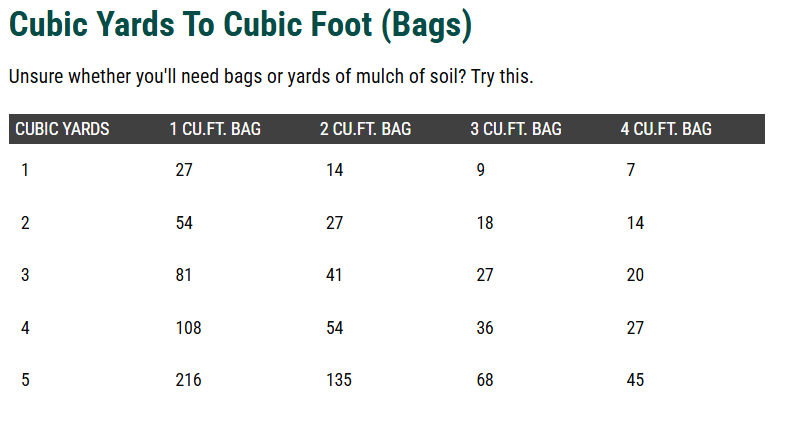Select the value 7 under 4 CU.FT. BAG

[x=631, y=170]
